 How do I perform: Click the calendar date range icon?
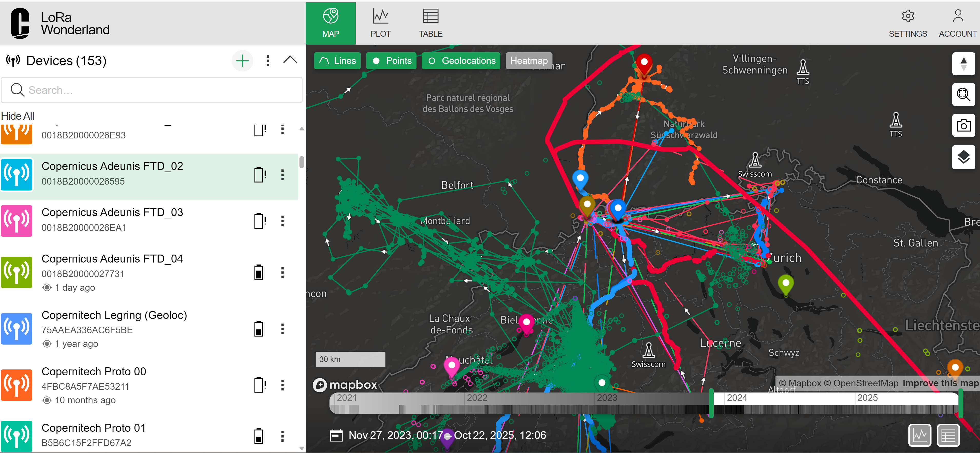(x=336, y=435)
